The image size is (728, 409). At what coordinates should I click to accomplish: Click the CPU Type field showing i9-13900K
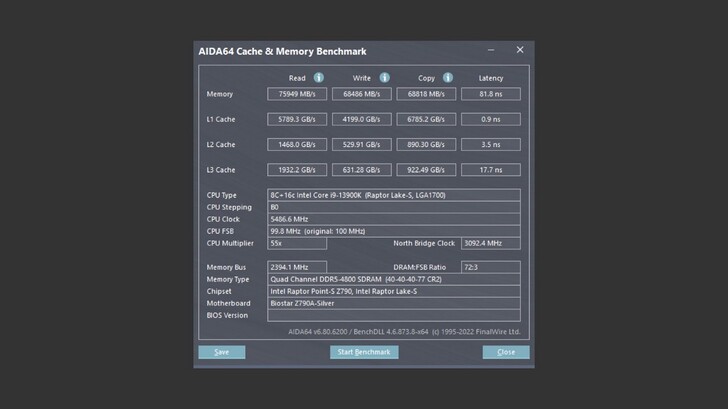coord(394,195)
